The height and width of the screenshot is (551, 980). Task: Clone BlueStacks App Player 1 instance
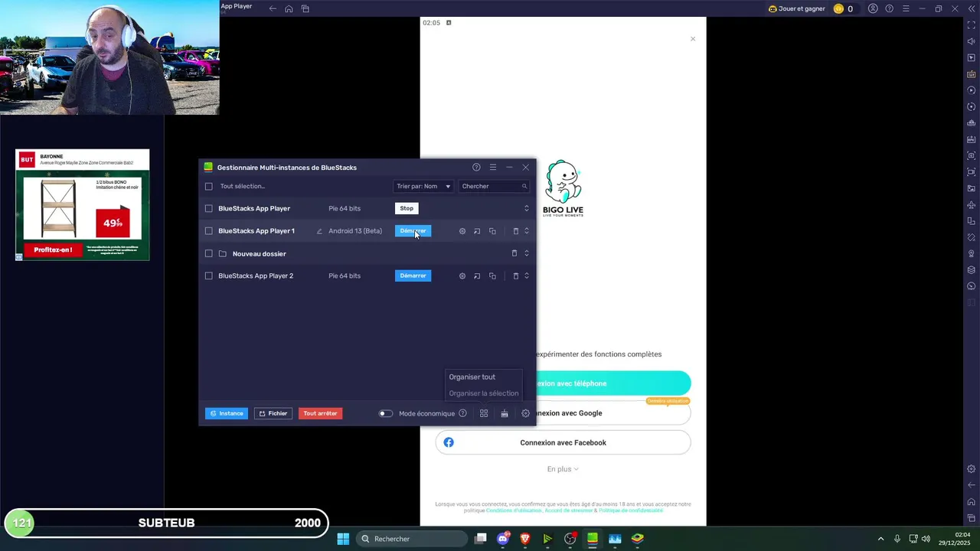tap(492, 231)
